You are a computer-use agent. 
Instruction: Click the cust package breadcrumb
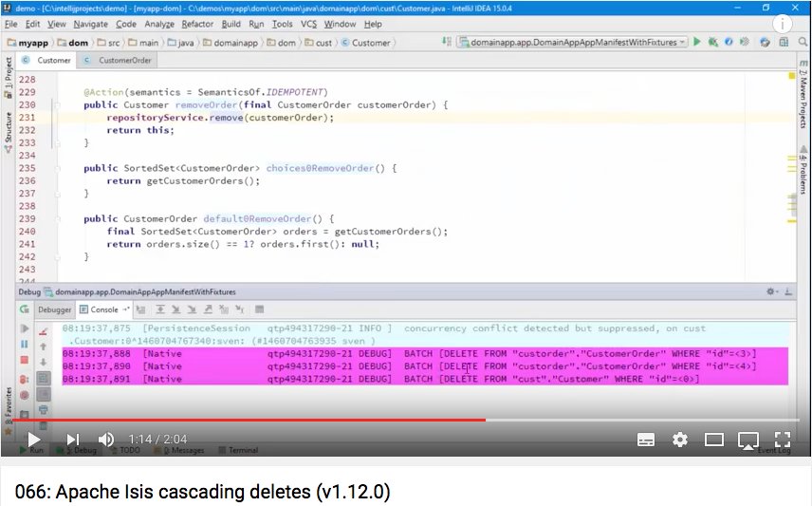[x=319, y=43]
